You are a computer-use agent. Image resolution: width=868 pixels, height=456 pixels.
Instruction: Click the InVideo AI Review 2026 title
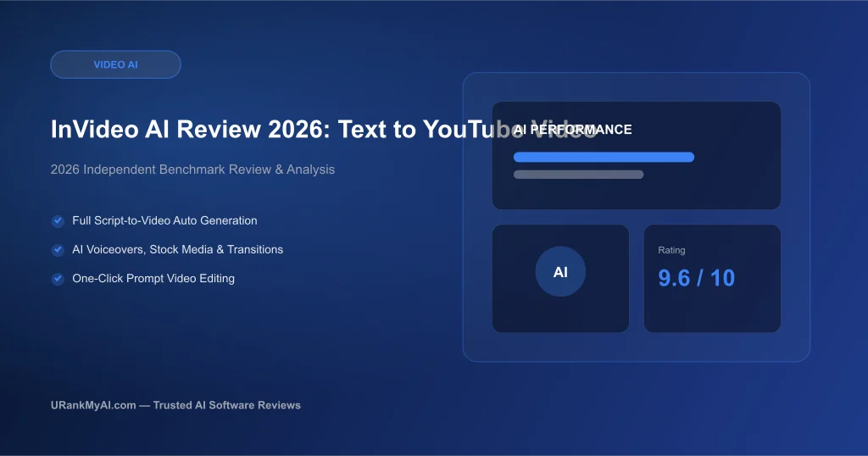[324, 129]
